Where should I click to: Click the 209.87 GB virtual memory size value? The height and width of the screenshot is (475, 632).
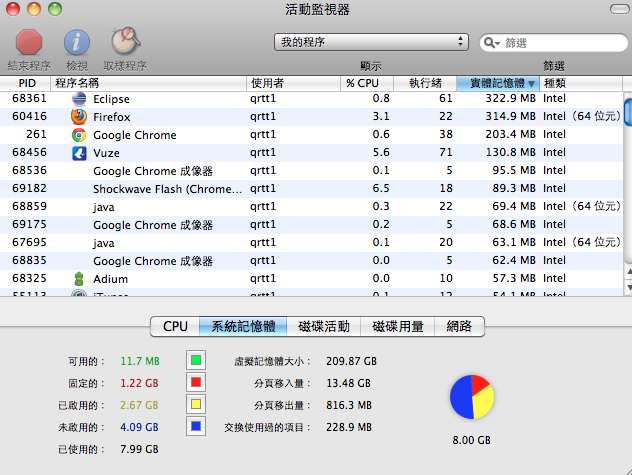pyautogui.click(x=351, y=361)
